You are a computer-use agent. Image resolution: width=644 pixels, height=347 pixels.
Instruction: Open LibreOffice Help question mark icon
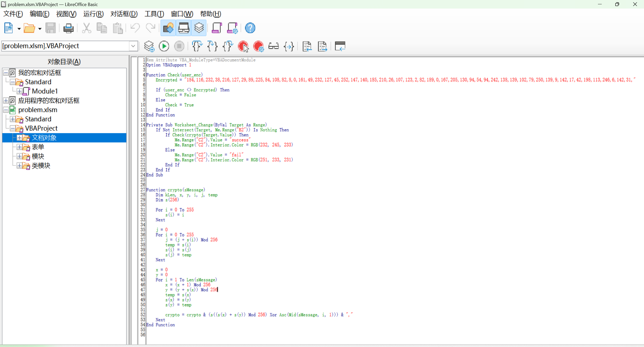[x=250, y=28]
